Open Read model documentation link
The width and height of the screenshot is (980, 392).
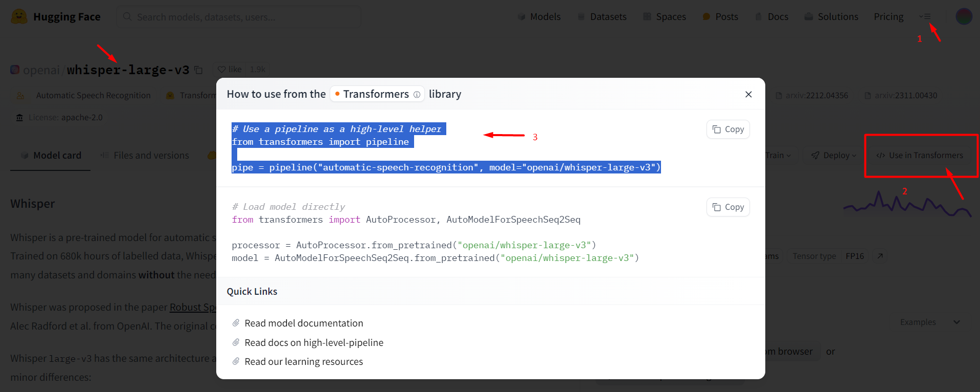click(x=304, y=323)
